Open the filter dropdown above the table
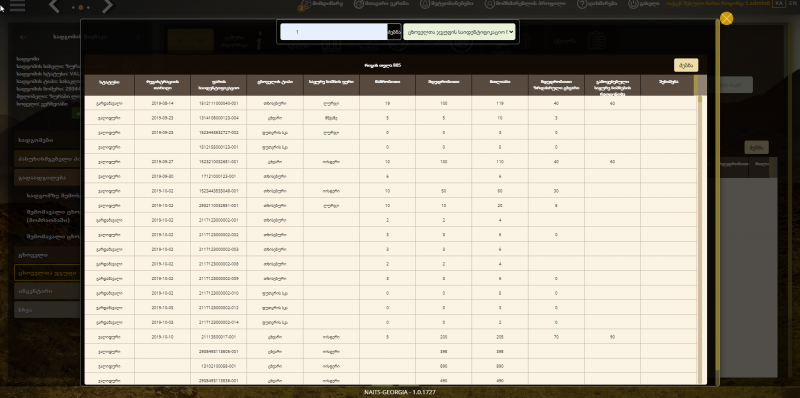Viewport: 800px width, 398px height. [459, 32]
